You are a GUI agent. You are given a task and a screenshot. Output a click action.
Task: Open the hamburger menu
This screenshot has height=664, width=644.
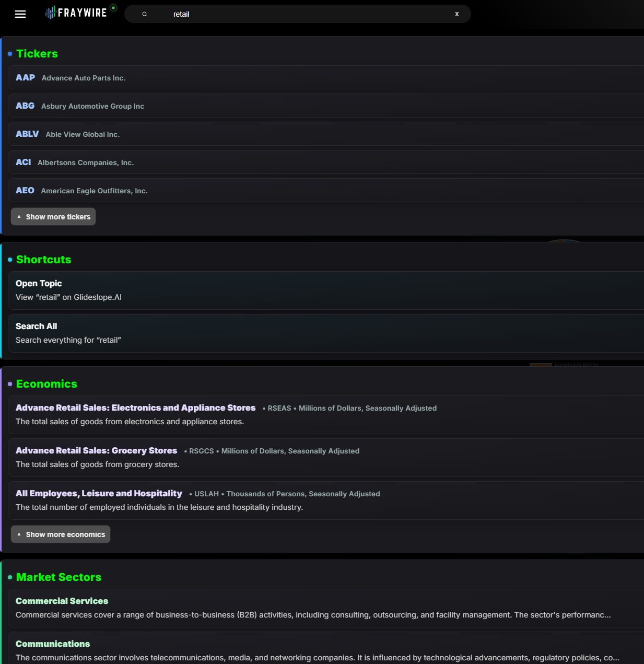[x=20, y=14]
